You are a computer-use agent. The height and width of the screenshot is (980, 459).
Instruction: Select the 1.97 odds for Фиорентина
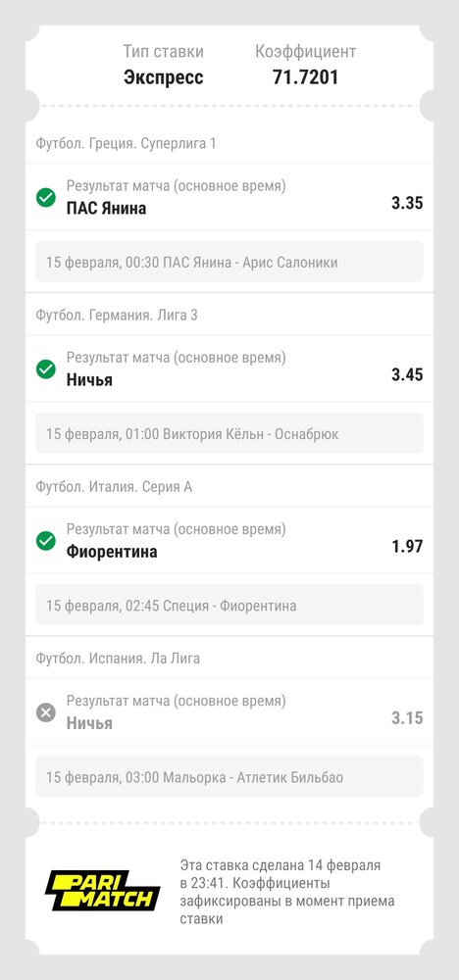(x=407, y=547)
